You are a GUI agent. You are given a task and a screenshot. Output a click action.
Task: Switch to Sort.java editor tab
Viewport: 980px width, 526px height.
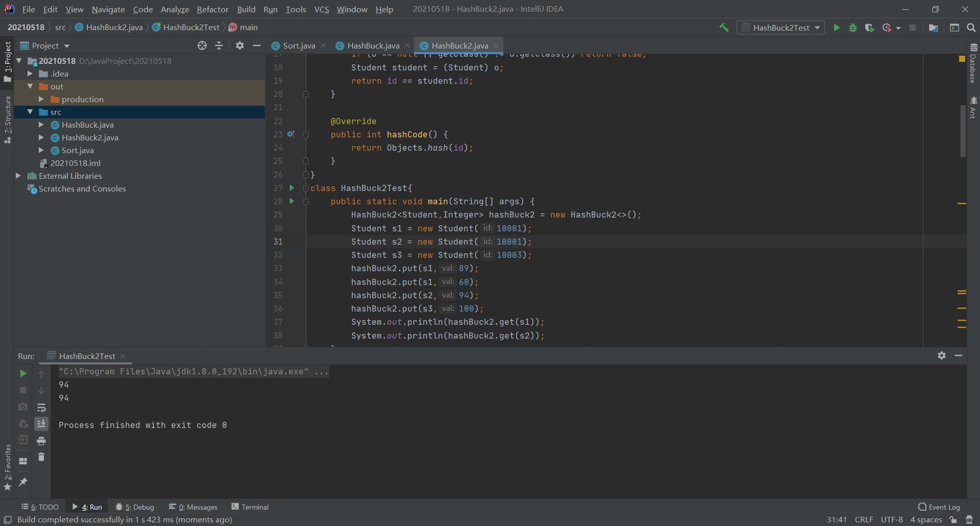click(x=299, y=45)
